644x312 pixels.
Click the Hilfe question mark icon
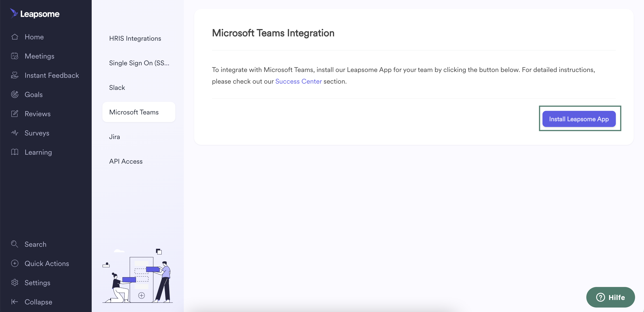[600, 297]
